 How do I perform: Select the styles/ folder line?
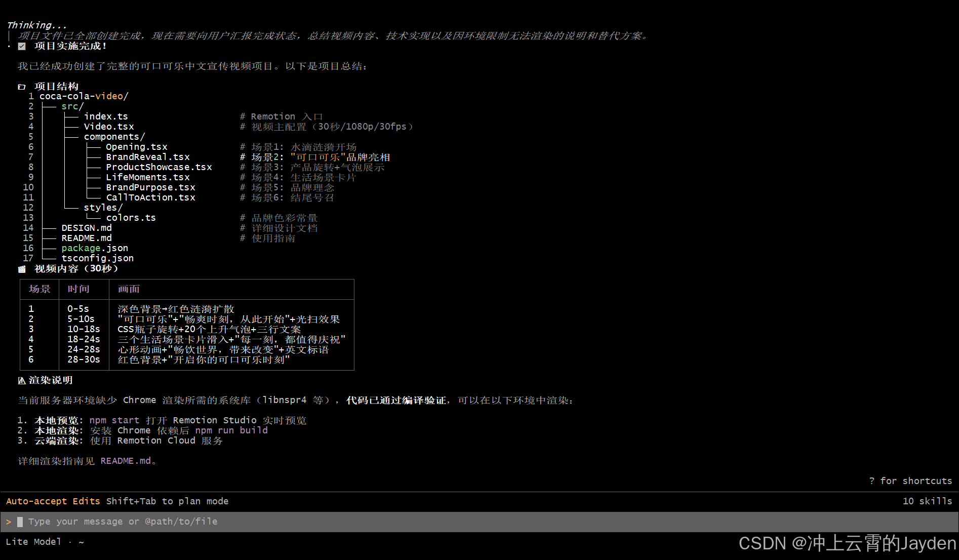pyautogui.click(x=103, y=208)
